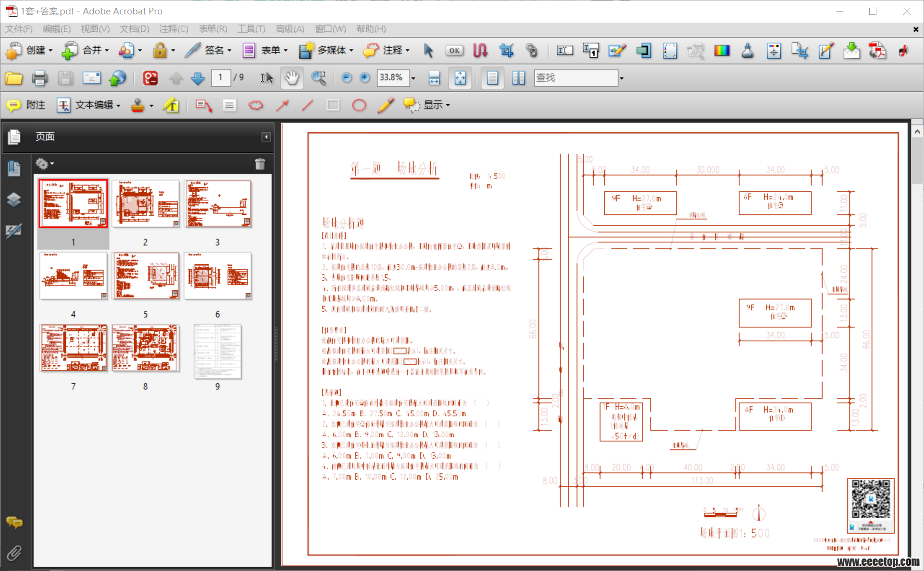Viewport: 924px width, 571px height.
Task: Select page 9 thumbnail
Action: point(218,352)
